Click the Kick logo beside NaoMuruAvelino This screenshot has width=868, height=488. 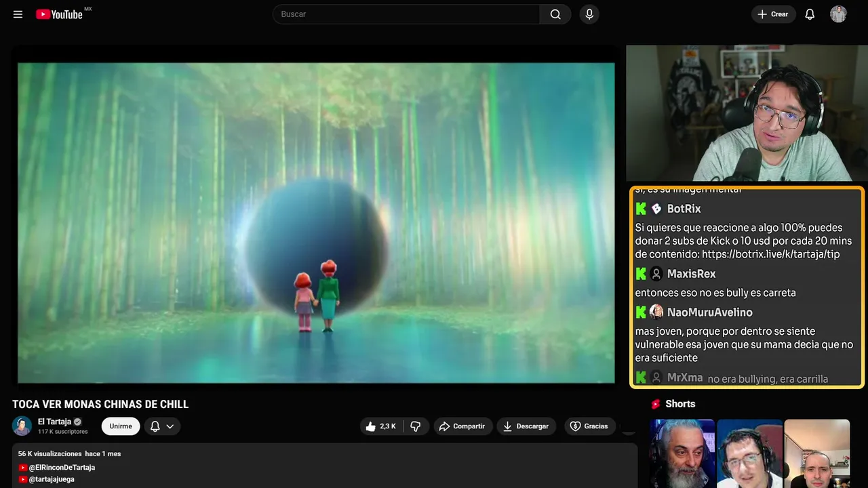point(641,312)
